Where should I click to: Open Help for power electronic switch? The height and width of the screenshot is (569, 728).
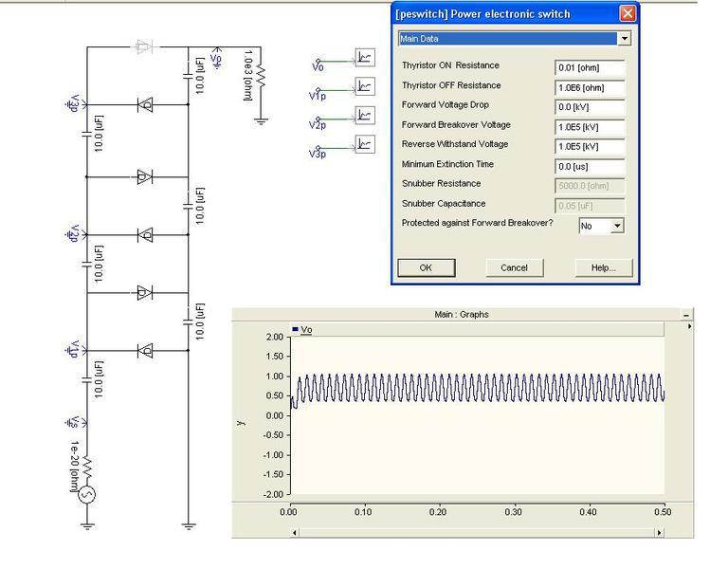point(604,267)
